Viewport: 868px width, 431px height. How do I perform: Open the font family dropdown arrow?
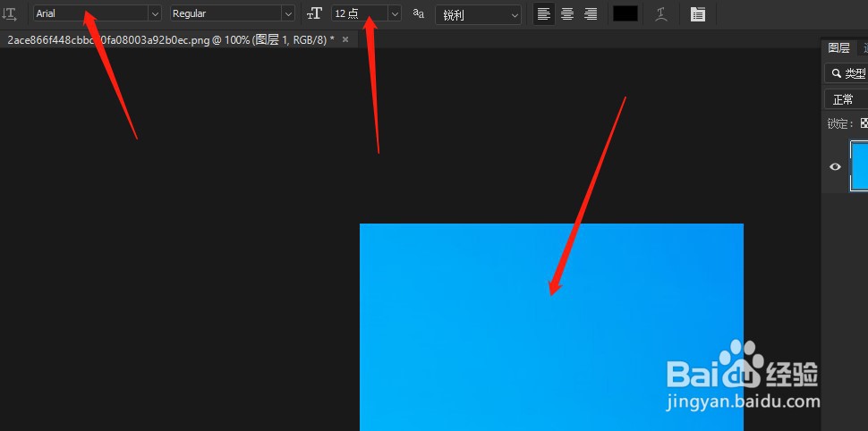point(155,13)
